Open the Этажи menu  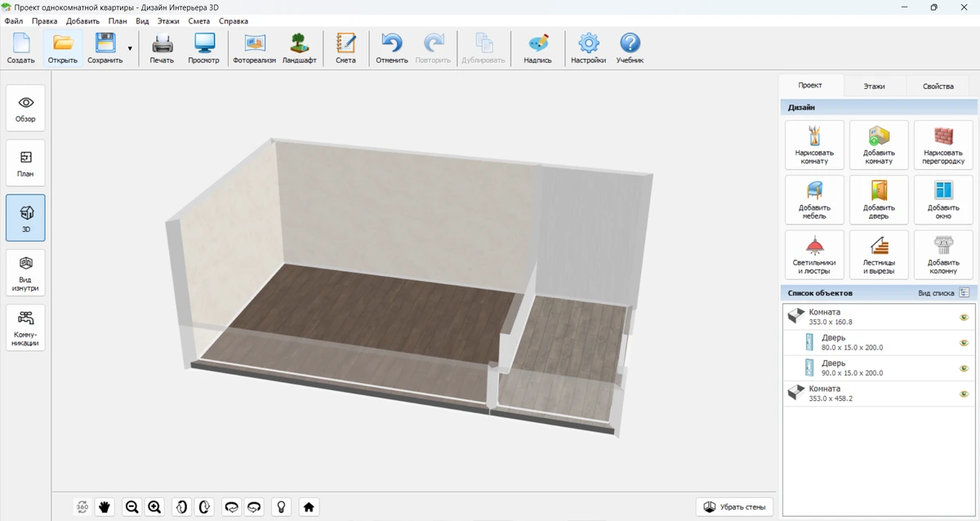[169, 21]
